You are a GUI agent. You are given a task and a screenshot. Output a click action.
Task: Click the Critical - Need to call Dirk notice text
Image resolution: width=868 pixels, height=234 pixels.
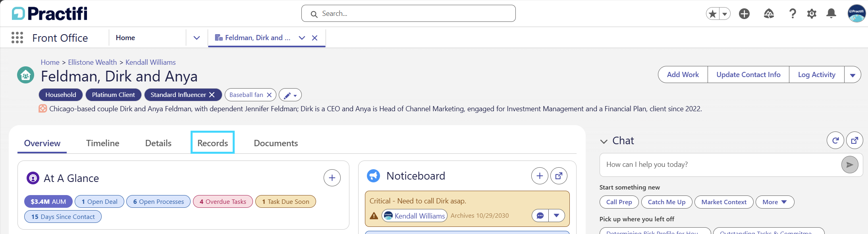click(418, 201)
